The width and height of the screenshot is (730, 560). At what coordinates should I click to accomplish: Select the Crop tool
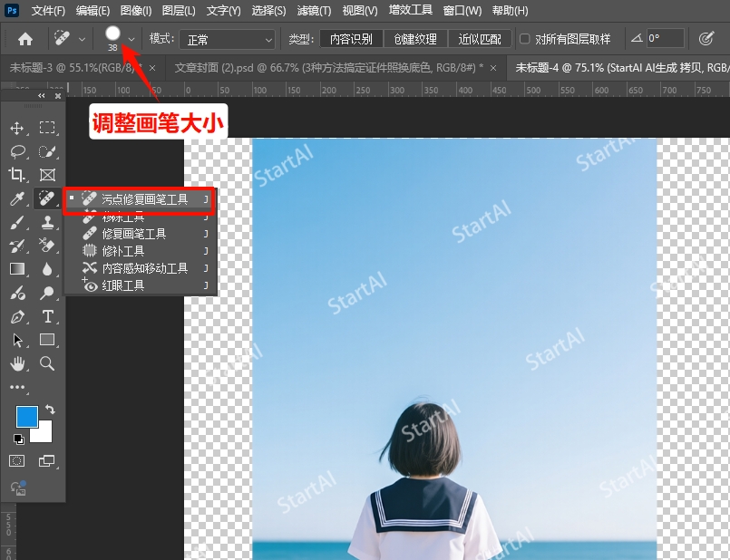coord(18,176)
